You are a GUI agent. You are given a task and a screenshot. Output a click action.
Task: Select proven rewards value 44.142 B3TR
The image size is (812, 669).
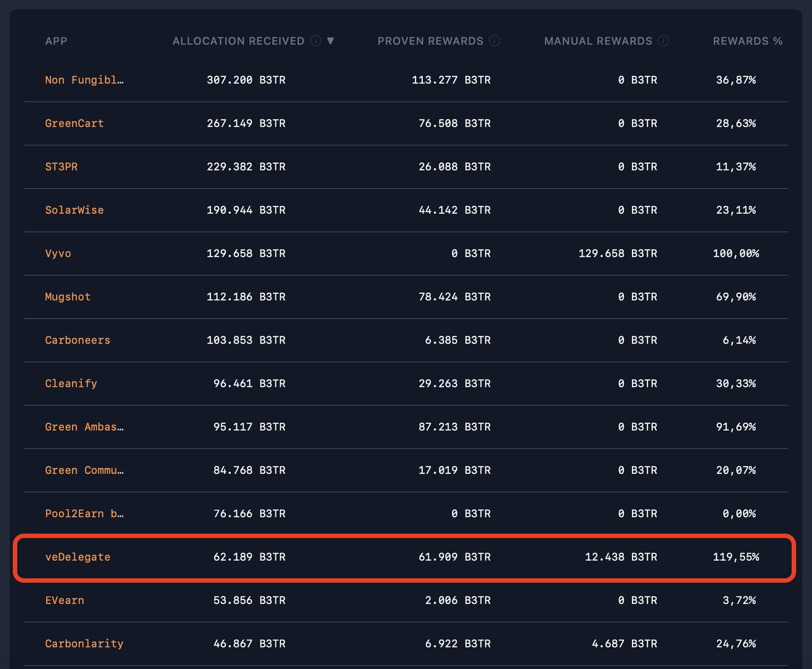[x=455, y=210]
